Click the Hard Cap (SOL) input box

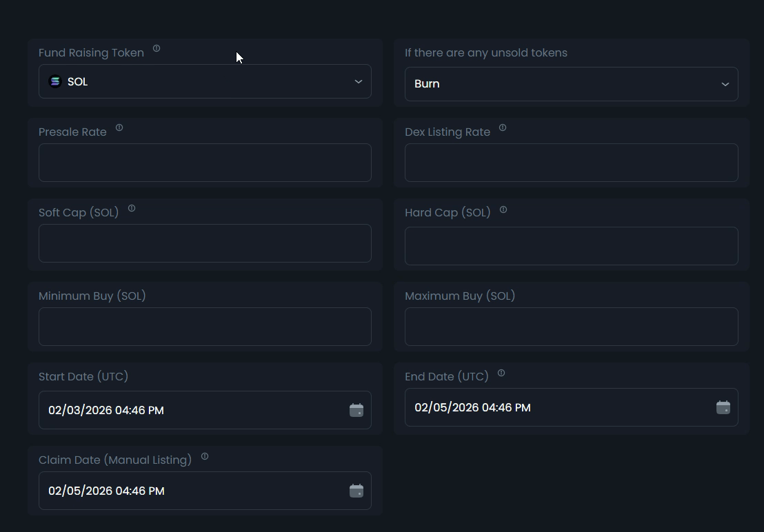pyautogui.click(x=571, y=246)
